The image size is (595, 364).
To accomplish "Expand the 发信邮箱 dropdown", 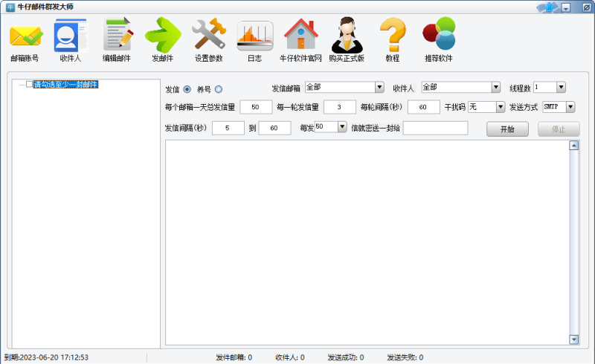I will 379,88.
